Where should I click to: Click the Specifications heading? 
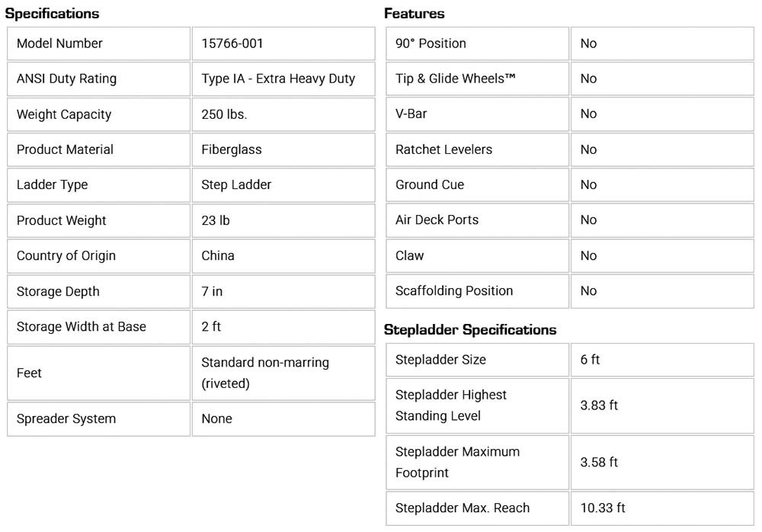[x=52, y=14]
